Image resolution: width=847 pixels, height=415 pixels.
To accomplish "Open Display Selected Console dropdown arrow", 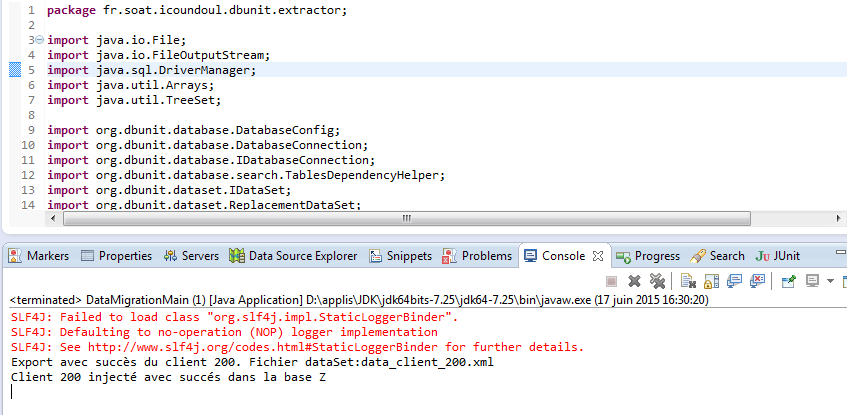I will tap(829, 281).
